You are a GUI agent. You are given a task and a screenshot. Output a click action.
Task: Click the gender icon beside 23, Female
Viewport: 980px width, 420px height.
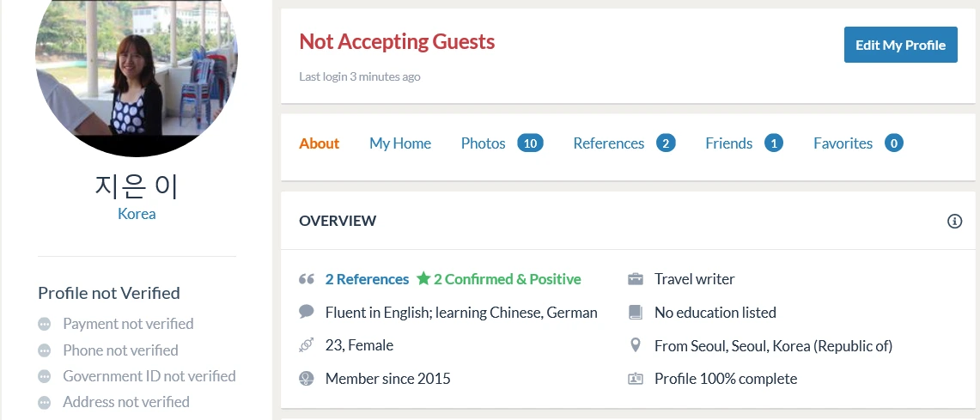[x=306, y=345]
